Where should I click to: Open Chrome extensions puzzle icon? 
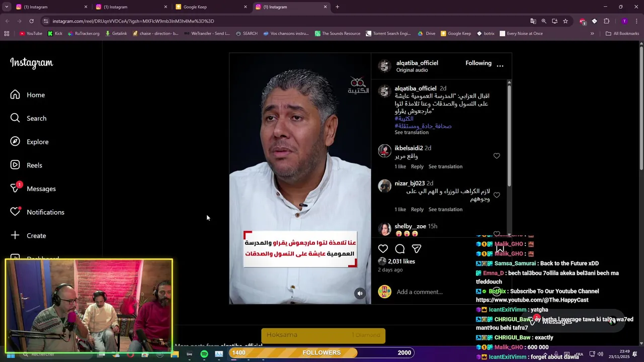(x=607, y=21)
